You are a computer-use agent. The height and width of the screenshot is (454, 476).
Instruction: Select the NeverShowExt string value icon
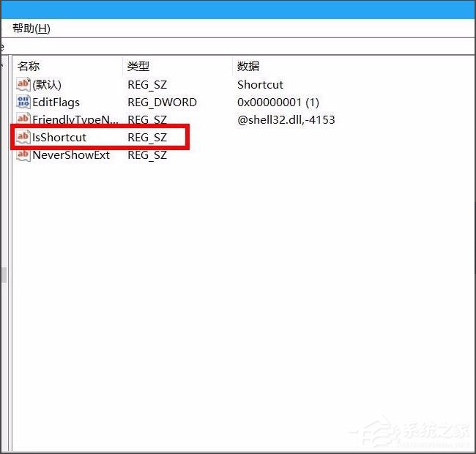(23, 155)
